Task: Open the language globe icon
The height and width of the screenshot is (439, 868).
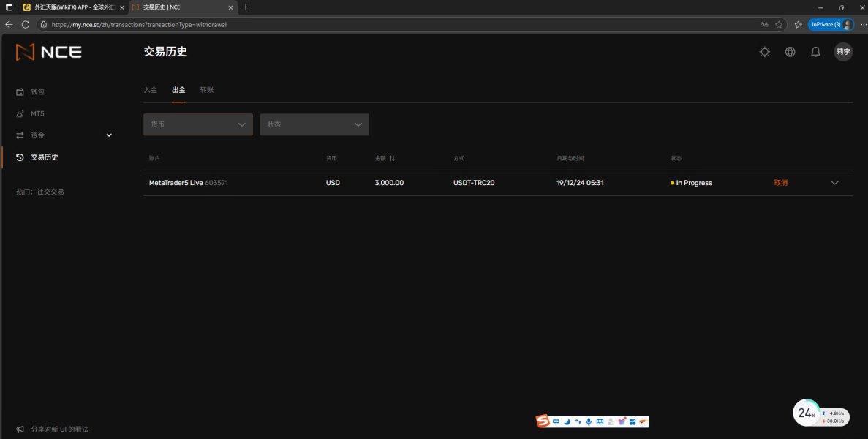Action: click(790, 52)
